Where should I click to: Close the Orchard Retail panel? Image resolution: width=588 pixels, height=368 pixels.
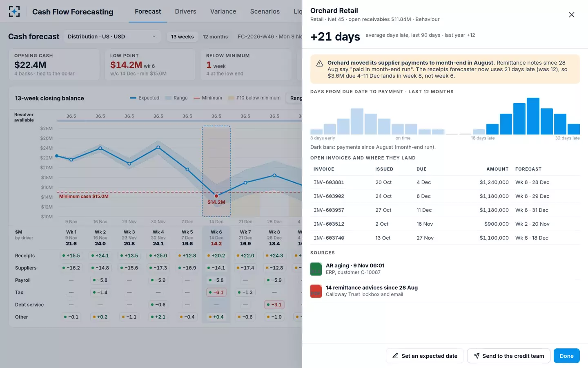pyautogui.click(x=572, y=15)
